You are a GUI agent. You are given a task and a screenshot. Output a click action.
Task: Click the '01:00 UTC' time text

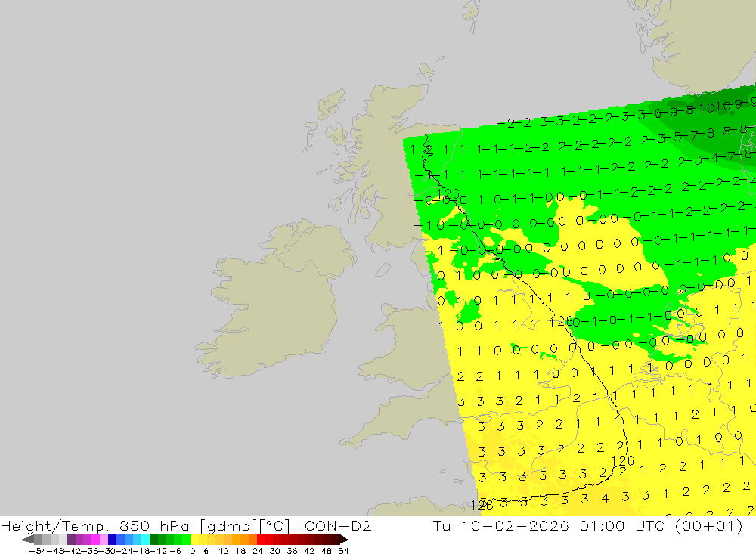coord(624,525)
